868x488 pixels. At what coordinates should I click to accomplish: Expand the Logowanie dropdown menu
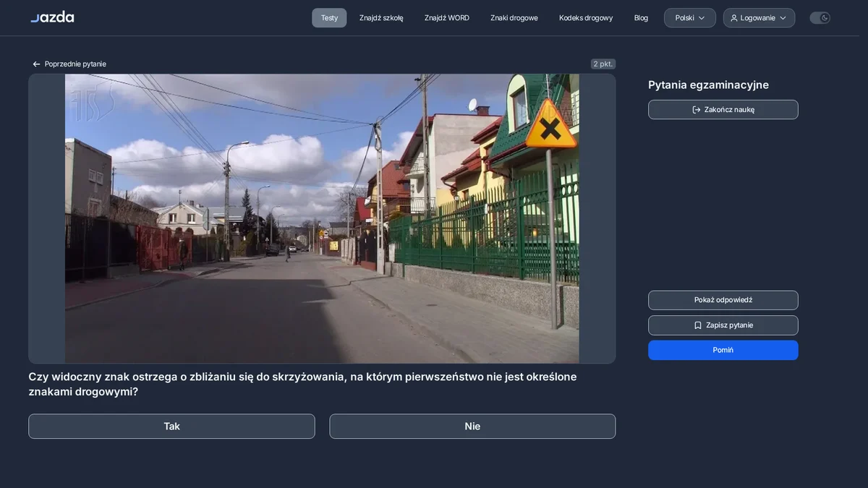coord(759,18)
